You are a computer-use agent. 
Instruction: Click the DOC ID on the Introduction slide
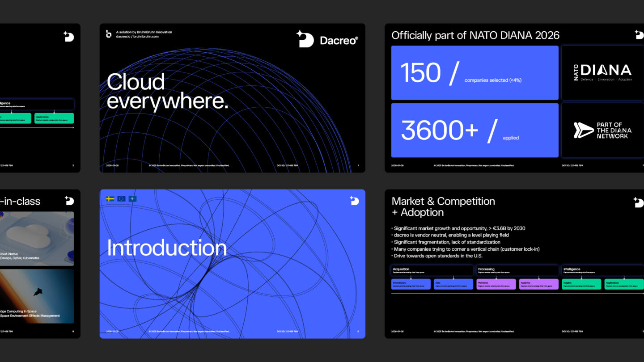(287, 332)
